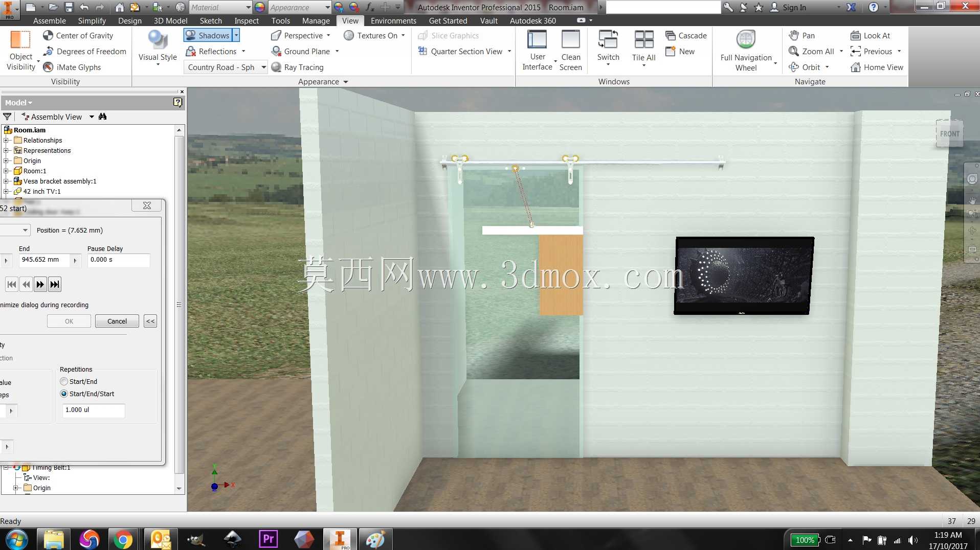
Task: Play drive animation in reverse
Action: (26, 284)
